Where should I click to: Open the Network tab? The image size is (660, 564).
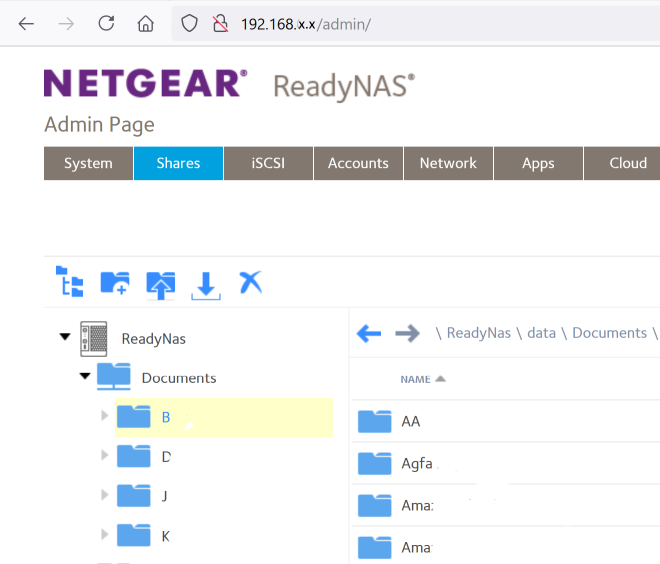click(448, 163)
